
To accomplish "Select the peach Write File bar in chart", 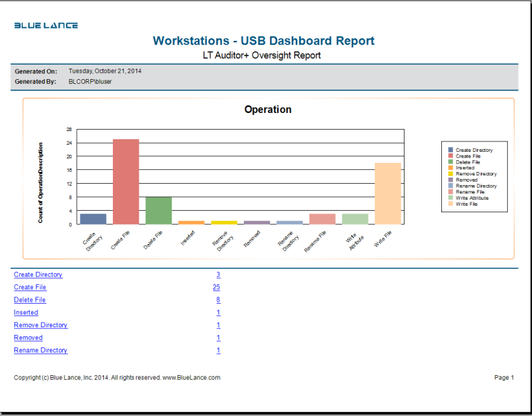I will coord(388,193).
